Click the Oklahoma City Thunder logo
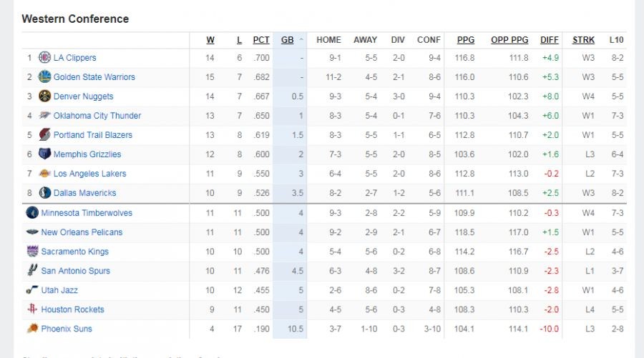 coord(44,116)
